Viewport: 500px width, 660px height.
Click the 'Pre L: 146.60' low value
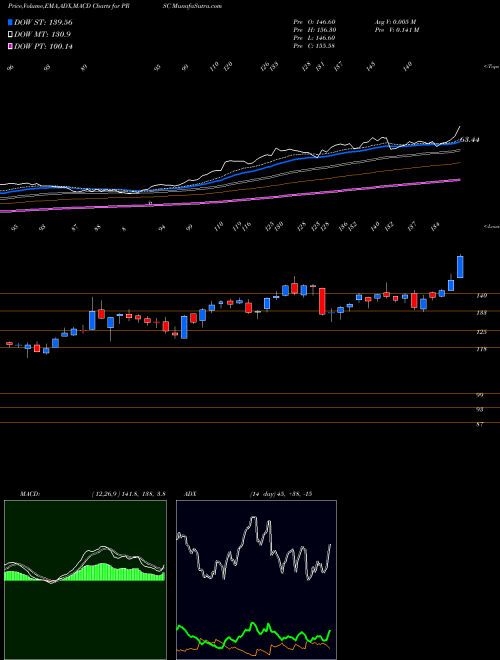[x=314, y=38]
